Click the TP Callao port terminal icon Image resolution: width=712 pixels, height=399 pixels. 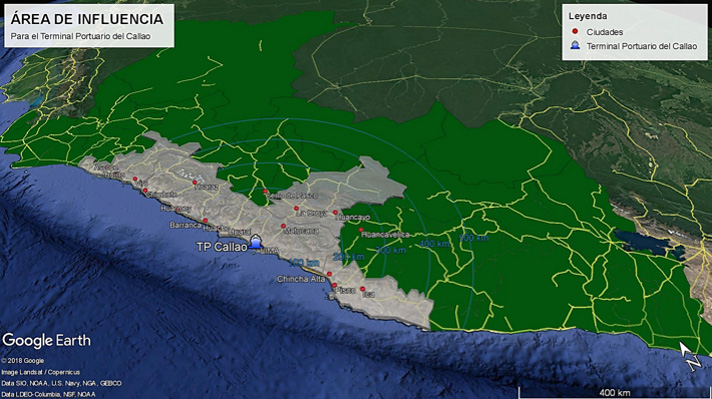point(255,242)
